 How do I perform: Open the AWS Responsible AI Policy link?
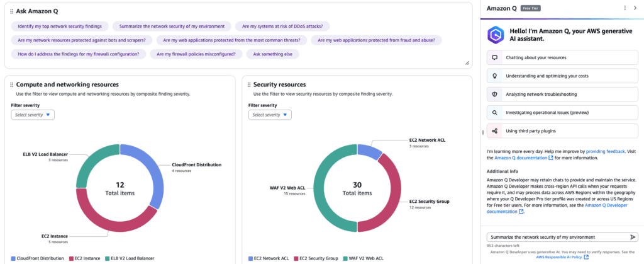click(560, 256)
